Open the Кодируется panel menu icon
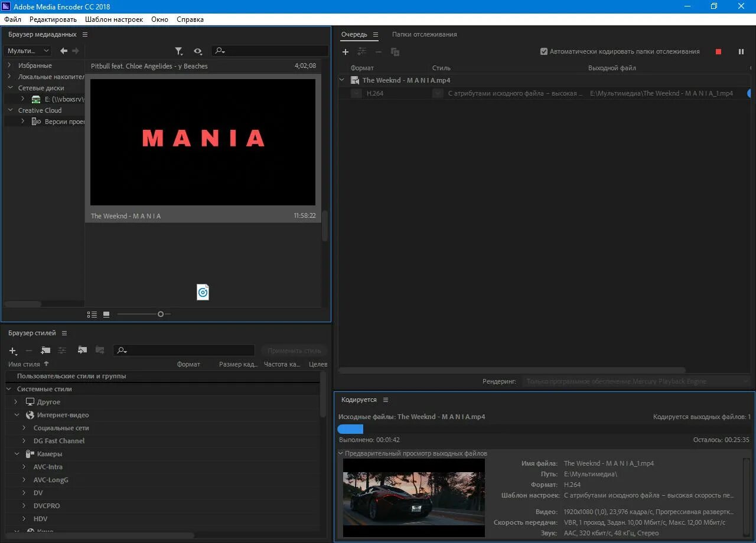The image size is (756, 543). pos(386,400)
